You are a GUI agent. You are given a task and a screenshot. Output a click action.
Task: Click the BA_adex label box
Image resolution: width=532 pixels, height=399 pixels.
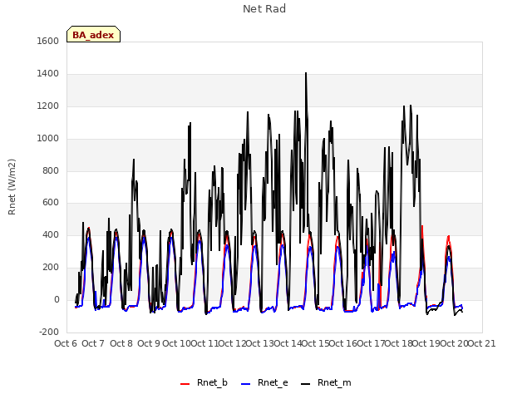coord(93,34)
